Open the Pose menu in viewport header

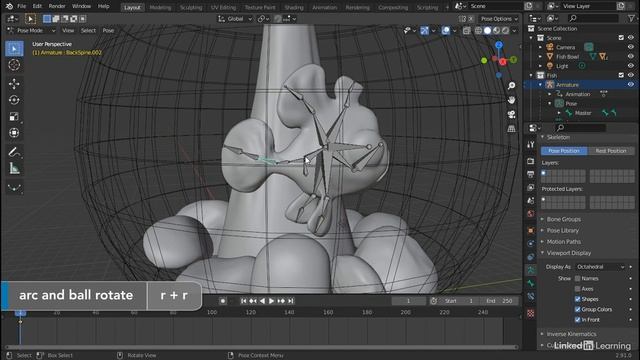(x=108, y=31)
